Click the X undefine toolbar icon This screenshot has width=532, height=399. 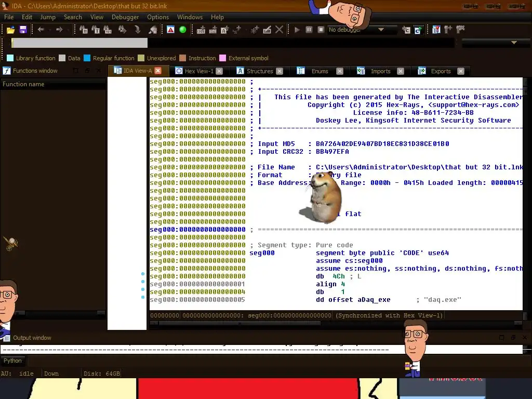click(279, 30)
